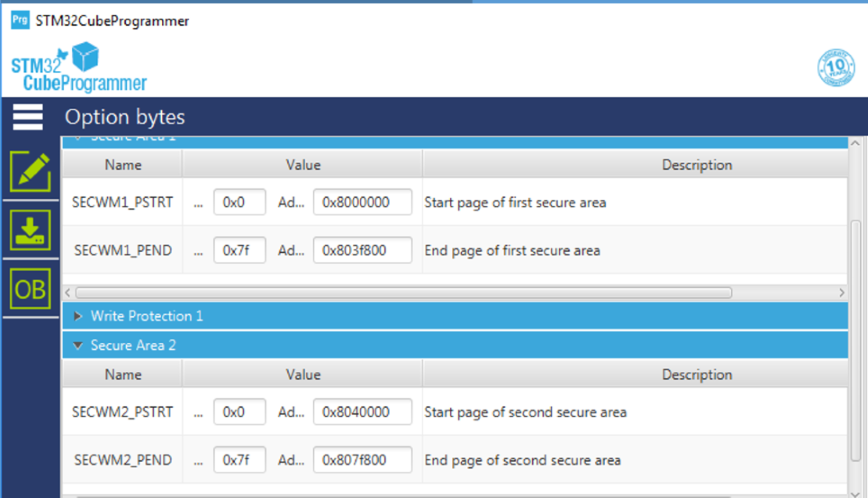868x498 pixels.
Task: Open the Memory & File editing panel
Action: point(30,172)
